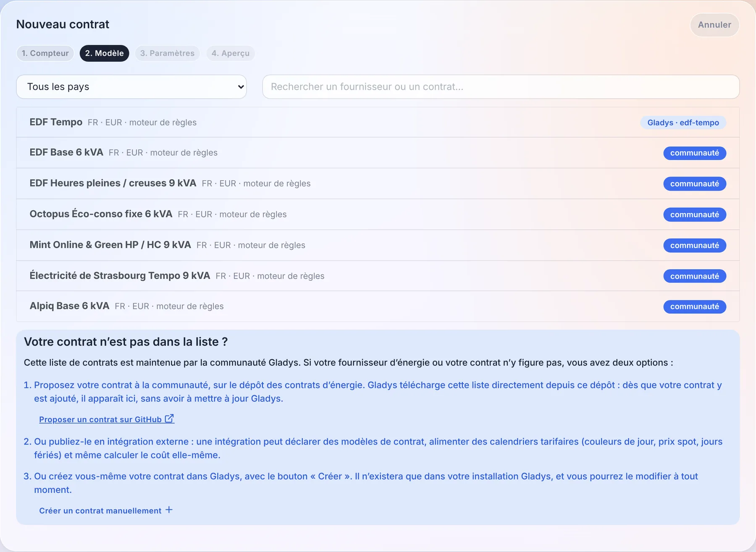The height and width of the screenshot is (552, 756).
Task: Open the 3. Paramètres step
Action: [x=167, y=53]
